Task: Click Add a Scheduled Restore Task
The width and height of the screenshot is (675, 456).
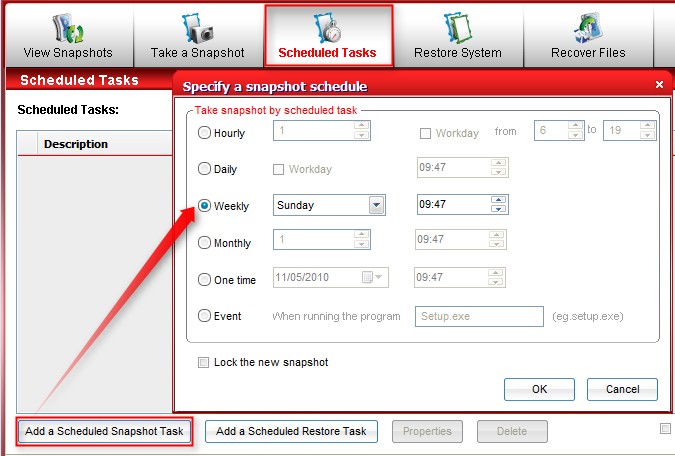Action: 291,431
